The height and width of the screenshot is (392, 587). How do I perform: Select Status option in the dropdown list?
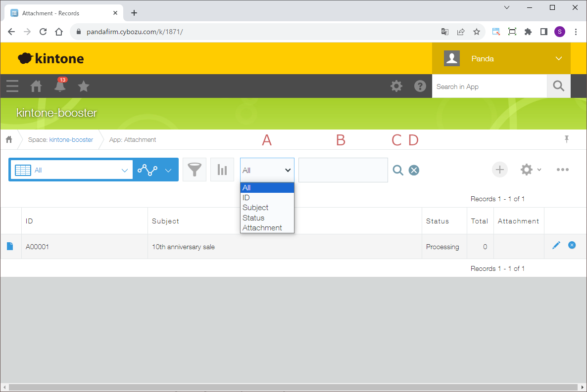coord(253,218)
